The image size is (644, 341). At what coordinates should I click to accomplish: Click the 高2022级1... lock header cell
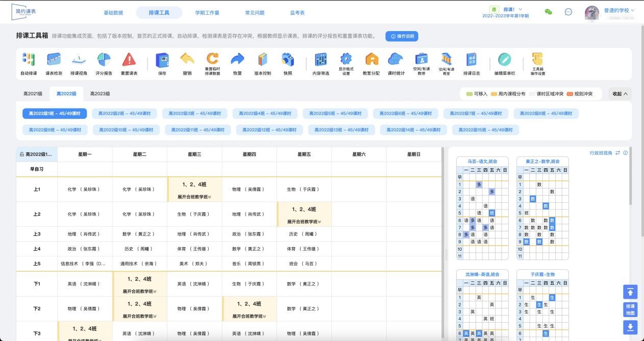tap(37, 154)
